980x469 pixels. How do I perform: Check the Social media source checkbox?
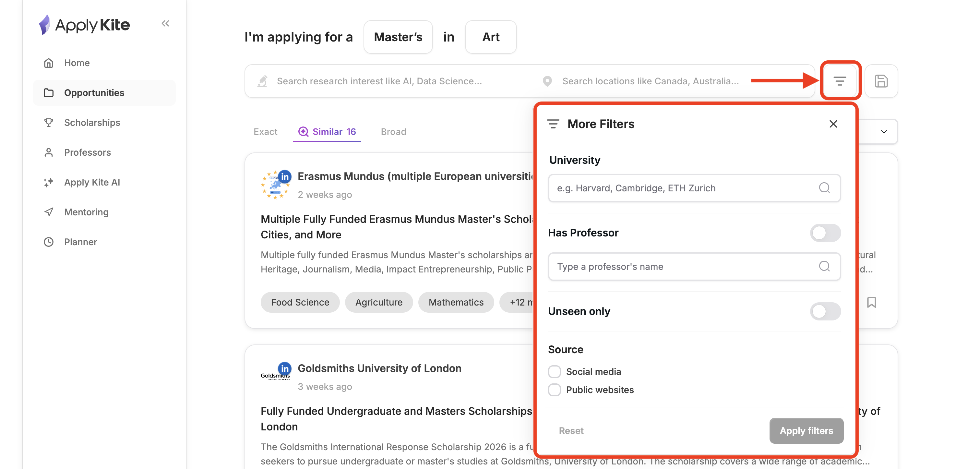(x=554, y=372)
